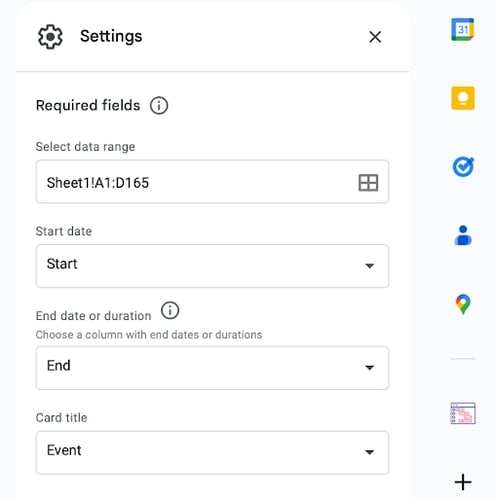
Task: Show info for End date or duration
Action: [x=170, y=310]
